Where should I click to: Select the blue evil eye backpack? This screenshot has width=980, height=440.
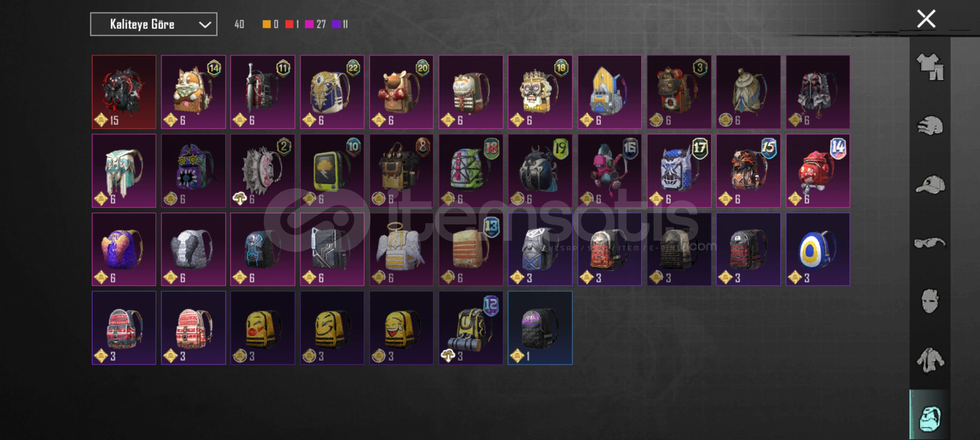coord(818,249)
